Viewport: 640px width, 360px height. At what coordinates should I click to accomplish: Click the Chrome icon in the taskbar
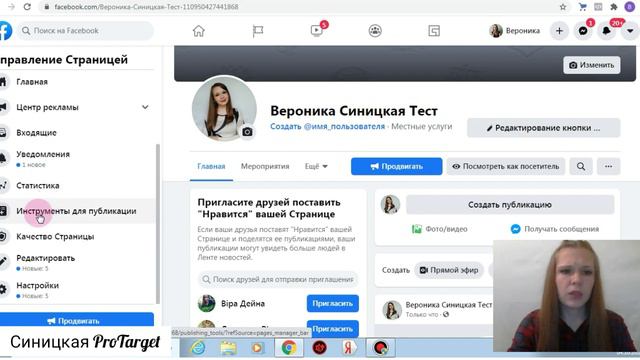[289, 348]
